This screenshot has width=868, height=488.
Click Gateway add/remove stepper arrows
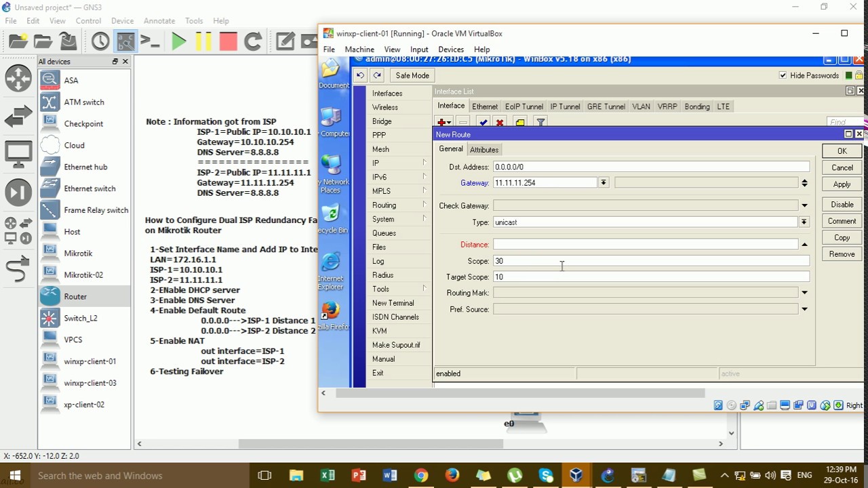pyautogui.click(x=804, y=182)
